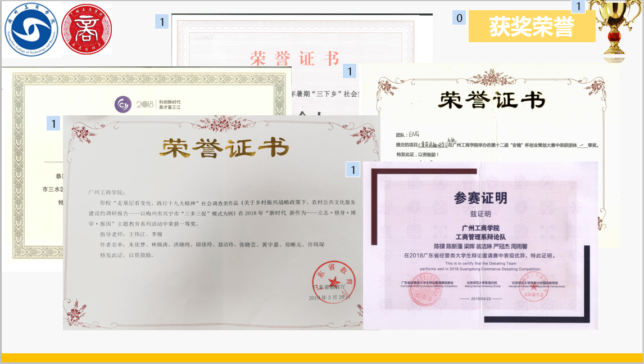644x364 pixels.
Task: Click the yellow bar at slide bottom
Action: coord(321,358)
